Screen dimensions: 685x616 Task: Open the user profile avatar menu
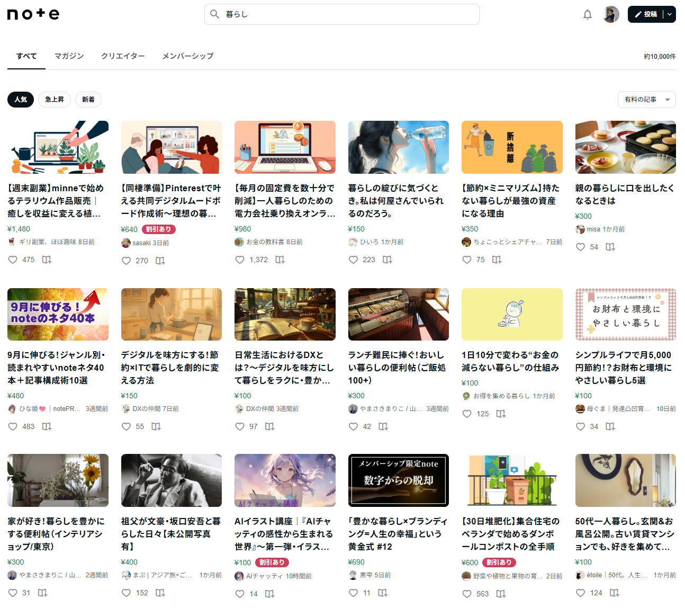point(611,14)
